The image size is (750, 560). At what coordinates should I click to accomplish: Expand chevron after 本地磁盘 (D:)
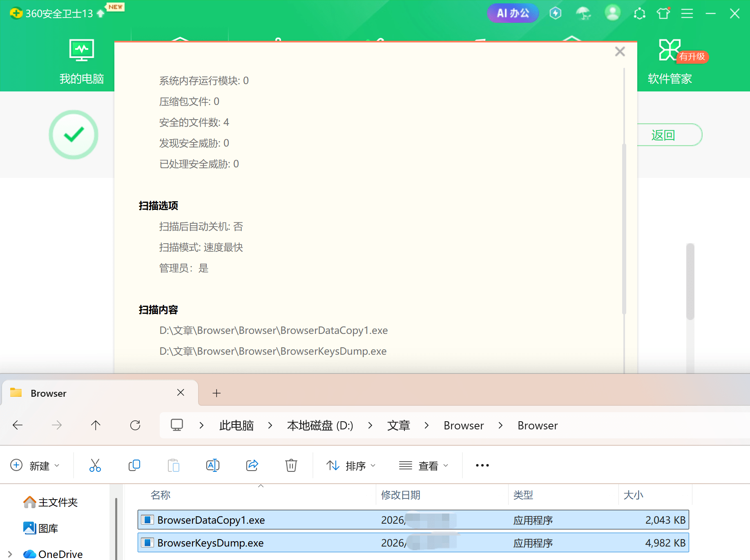[x=370, y=425]
